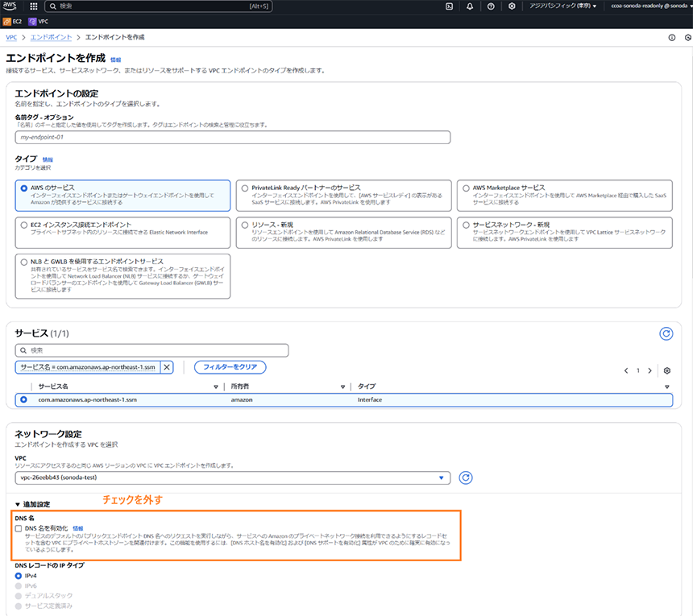Click the com.amazonaws.ap-northeast-1.ssm service name cell
The width and height of the screenshot is (693, 616).
88,399
